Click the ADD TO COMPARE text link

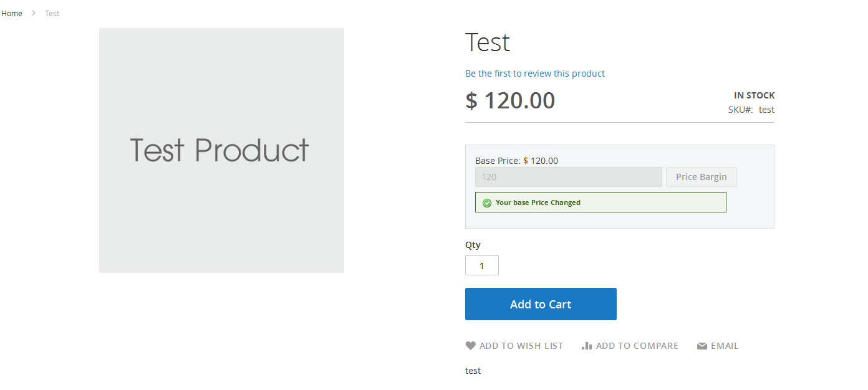point(637,346)
